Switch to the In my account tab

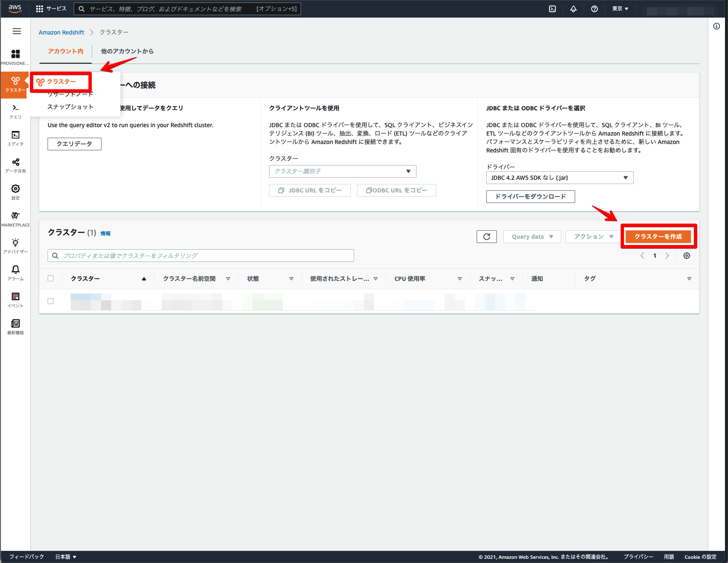(66, 51)
